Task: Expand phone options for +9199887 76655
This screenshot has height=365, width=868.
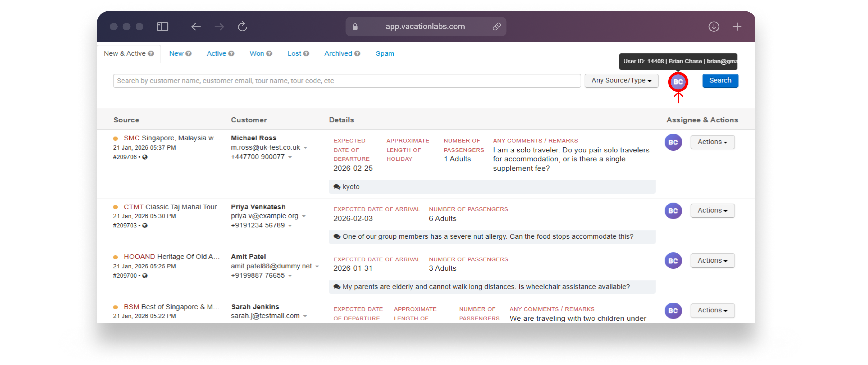Action: click(290, 276)
